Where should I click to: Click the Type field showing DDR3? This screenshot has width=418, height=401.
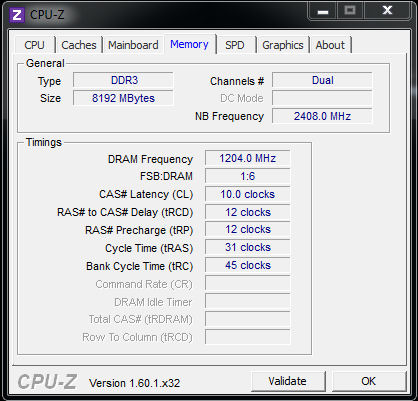pyautogui.click(x=123, y=80)
